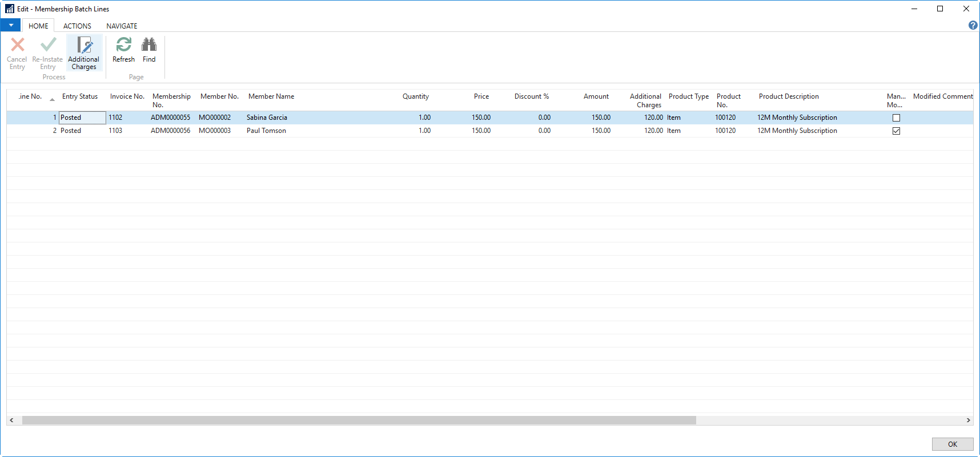
Task: Sort by the Line No. column header
Action: [31, 96]
